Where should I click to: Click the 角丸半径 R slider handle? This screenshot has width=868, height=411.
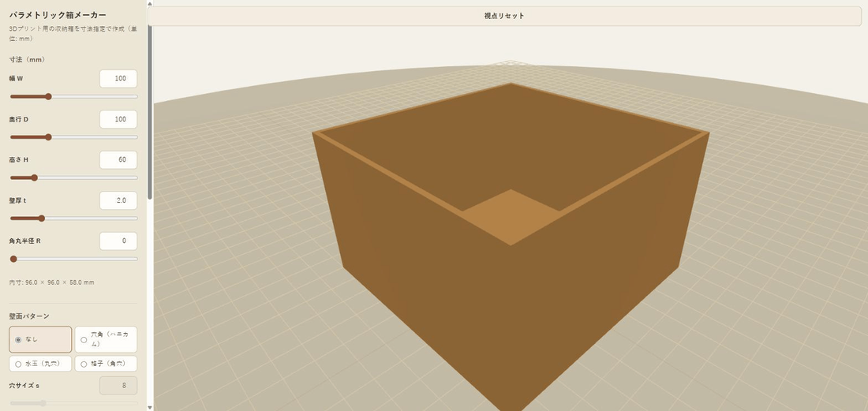14,259
